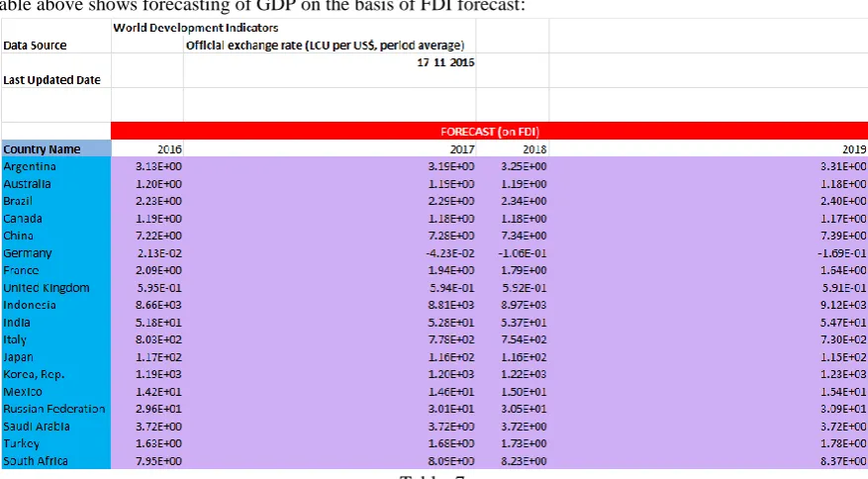
Task: Click the "Last Updated Date" label
Action: click(x=52, y=80)
